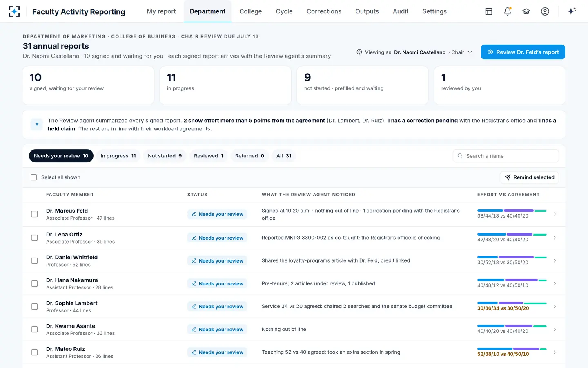Viewport: 588px width, 368px height.
Task: Select the checkbox for Dr. Kwame Asante
Action: tap(35, 330)
